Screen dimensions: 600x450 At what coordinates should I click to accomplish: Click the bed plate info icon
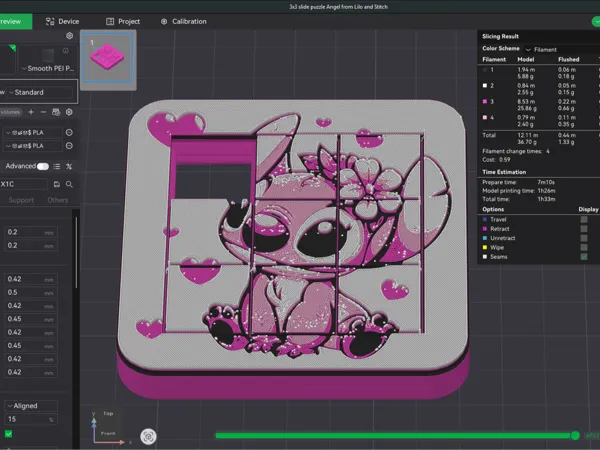[x=66, y=51]
